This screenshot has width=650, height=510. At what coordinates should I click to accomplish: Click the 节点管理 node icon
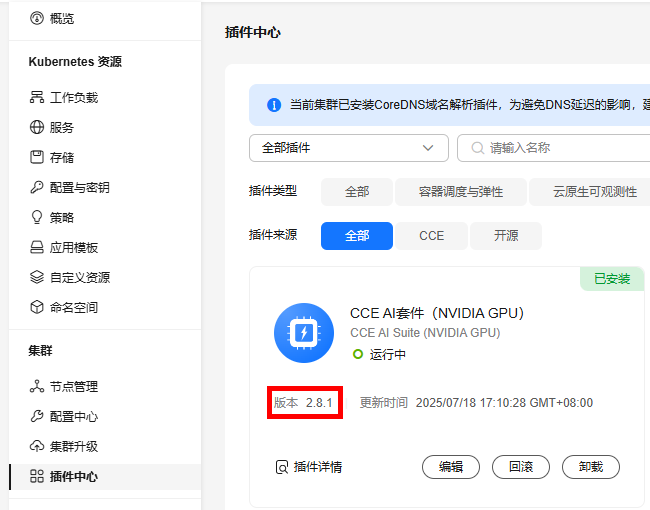click(36, 386)
